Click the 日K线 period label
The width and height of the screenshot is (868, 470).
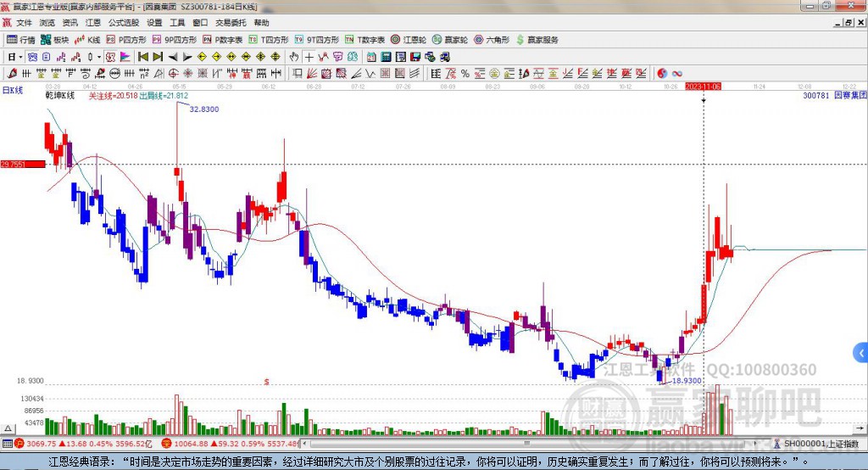click(12, 90)
